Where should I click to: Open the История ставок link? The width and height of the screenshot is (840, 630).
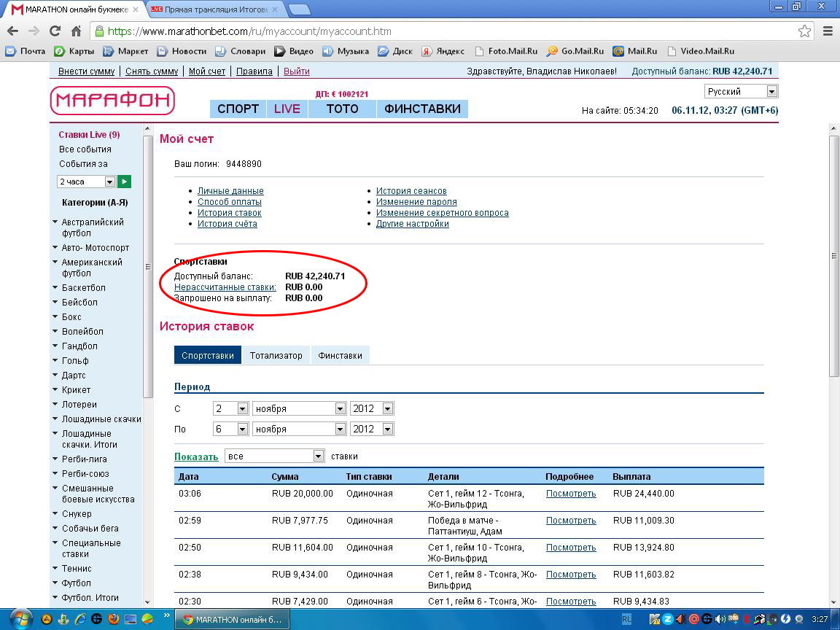click(x=229, y=213)
